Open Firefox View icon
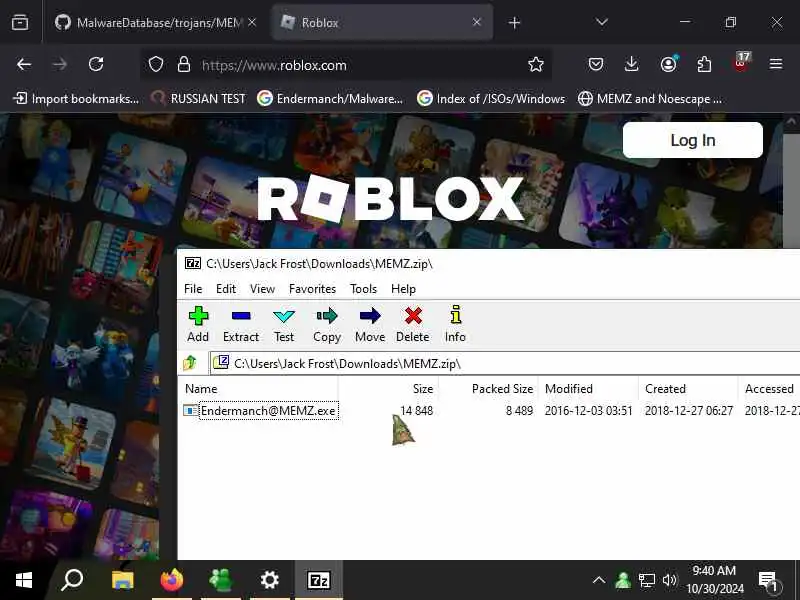The image size is (800, 600). click(x=20, y=22)
